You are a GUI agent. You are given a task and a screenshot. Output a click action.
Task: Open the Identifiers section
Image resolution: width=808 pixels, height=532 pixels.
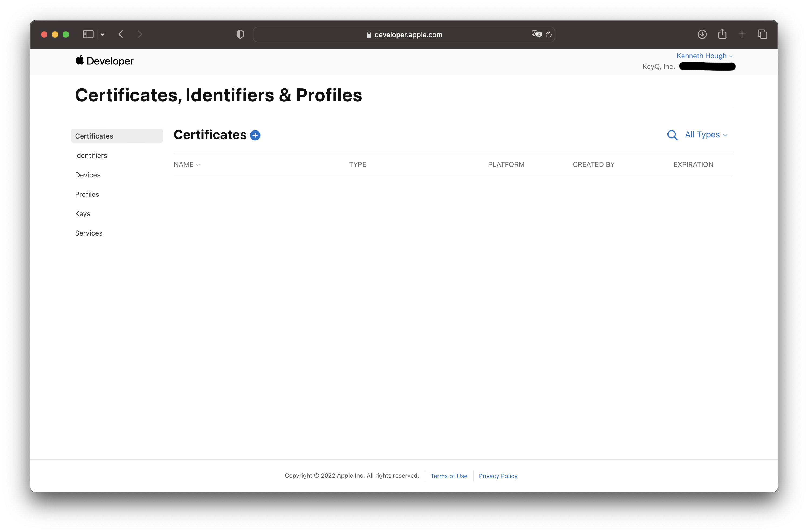91,155
